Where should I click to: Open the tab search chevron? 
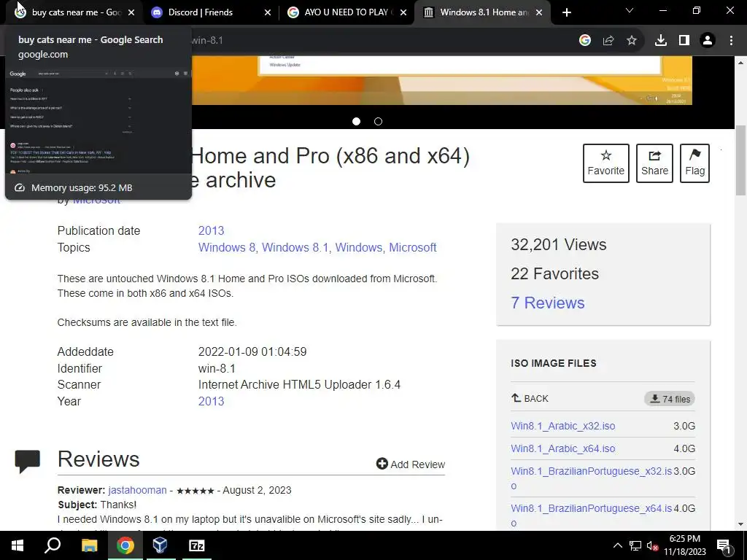[630, 10]
